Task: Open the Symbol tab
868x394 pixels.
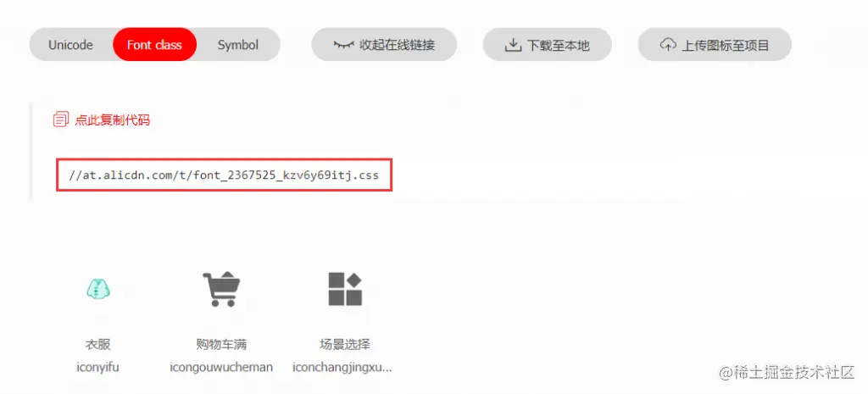Action: [x=238, y=45]
